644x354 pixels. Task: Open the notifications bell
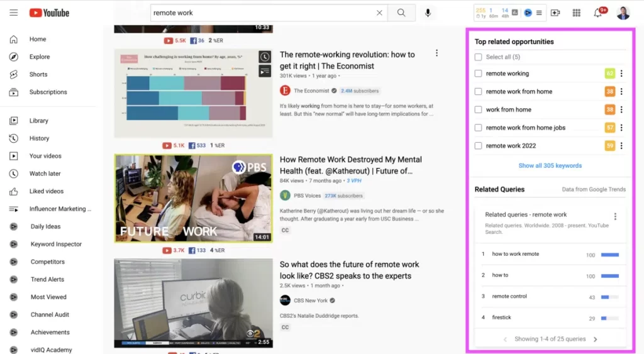[597, 13]
